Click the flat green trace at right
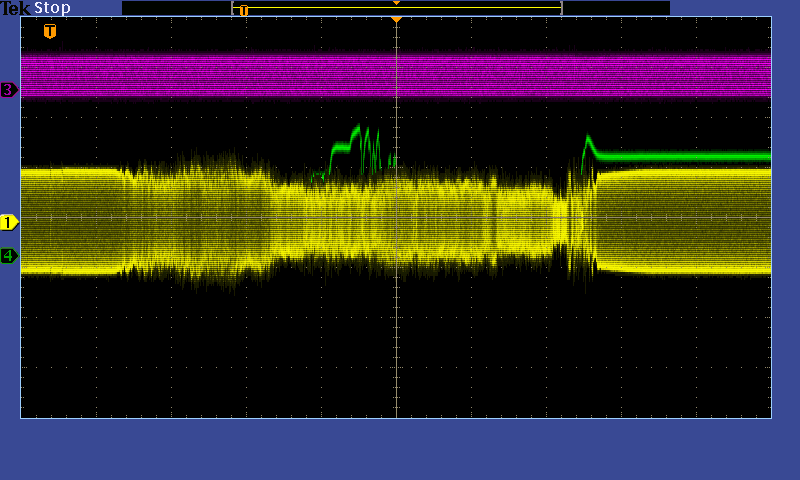 pos(690,157)
